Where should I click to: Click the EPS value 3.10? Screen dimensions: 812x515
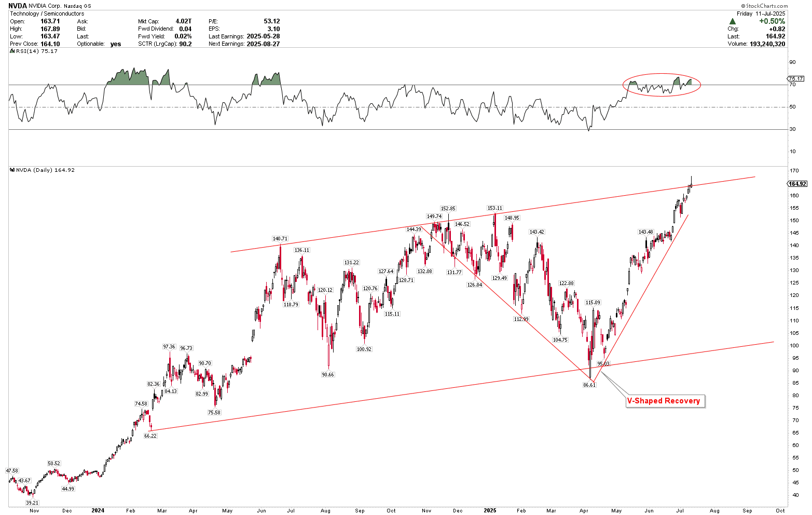click(273, 29)
